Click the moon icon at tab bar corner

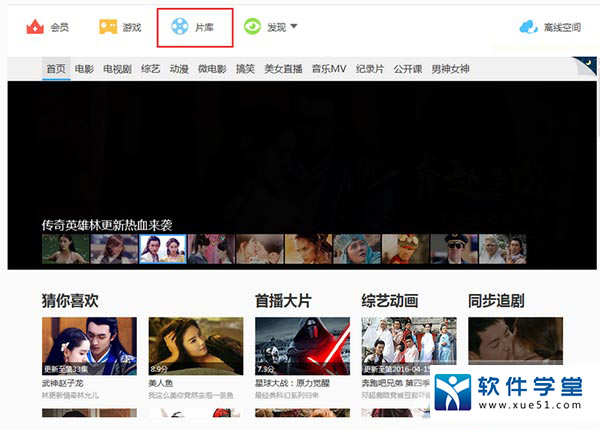pyautogui.click(x=589, y=65)
